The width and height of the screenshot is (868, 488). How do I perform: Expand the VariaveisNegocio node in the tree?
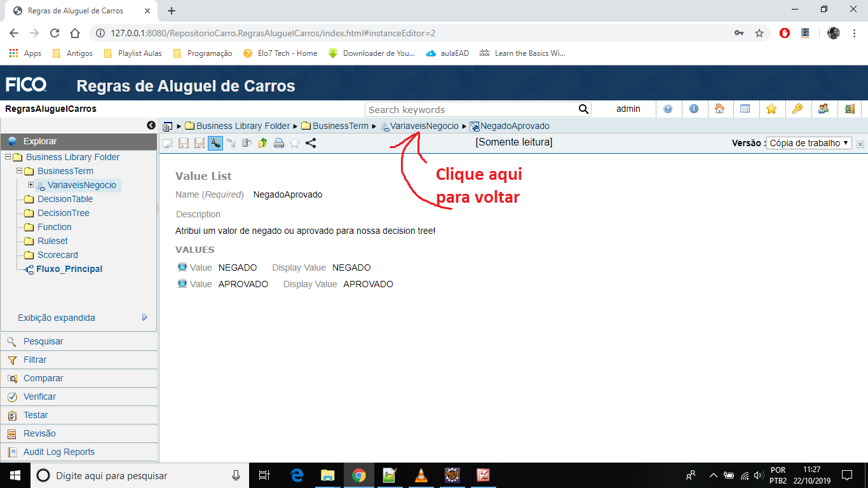point(31,184)
